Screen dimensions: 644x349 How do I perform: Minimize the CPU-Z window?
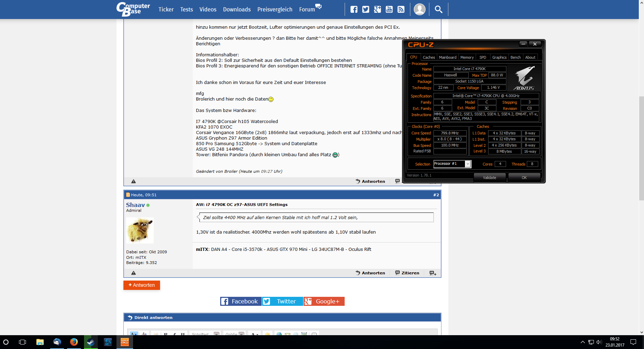tap(523, 44)
